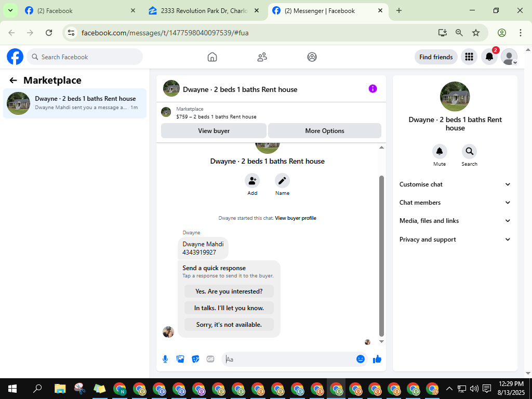Open File Explorer from the taskbar

(60, 389)
